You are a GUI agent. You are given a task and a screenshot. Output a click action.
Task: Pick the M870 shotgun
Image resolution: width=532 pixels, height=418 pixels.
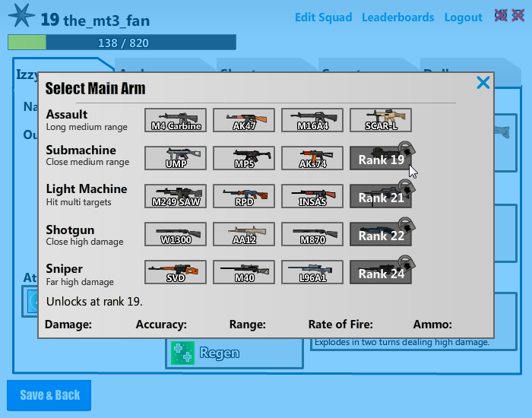312,234
